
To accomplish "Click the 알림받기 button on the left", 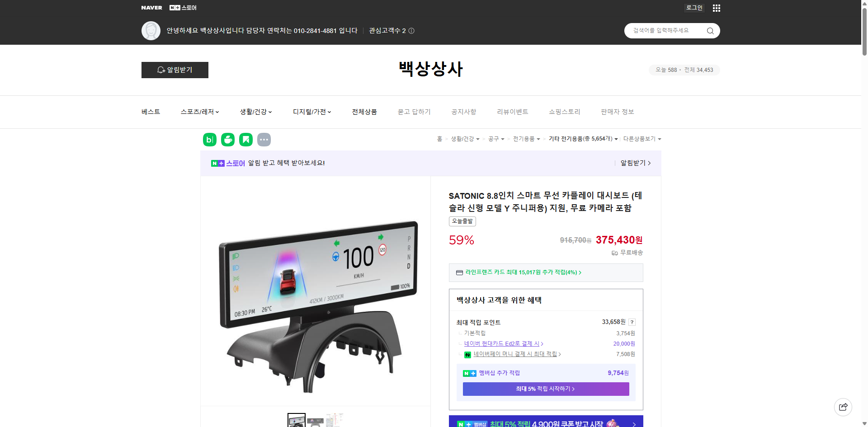I will coord(175,70).
